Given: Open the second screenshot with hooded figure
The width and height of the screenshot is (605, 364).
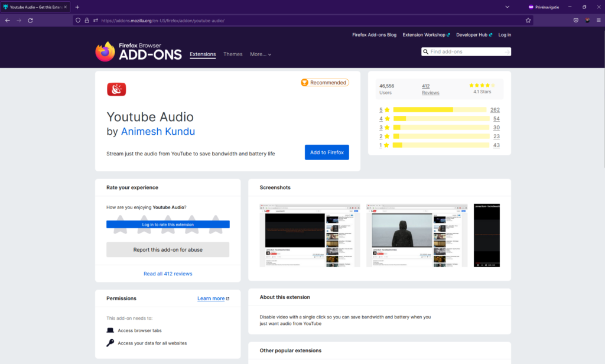Looking at the screenshot, I should tap(417, 235).
